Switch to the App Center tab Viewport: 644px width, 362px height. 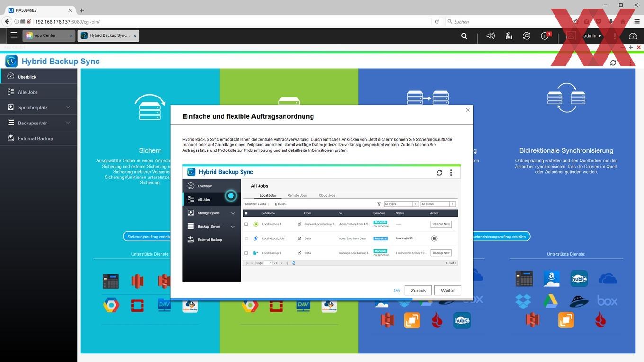tap(49, 35)
